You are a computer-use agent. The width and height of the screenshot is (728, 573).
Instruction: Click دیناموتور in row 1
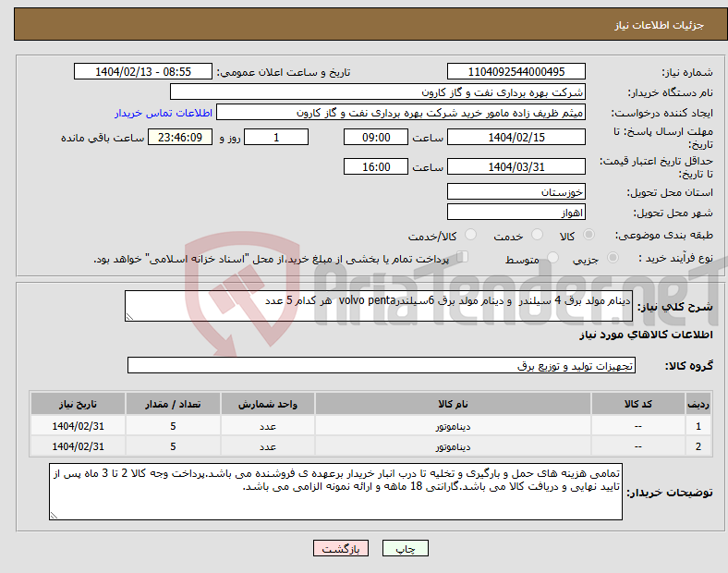453,426
